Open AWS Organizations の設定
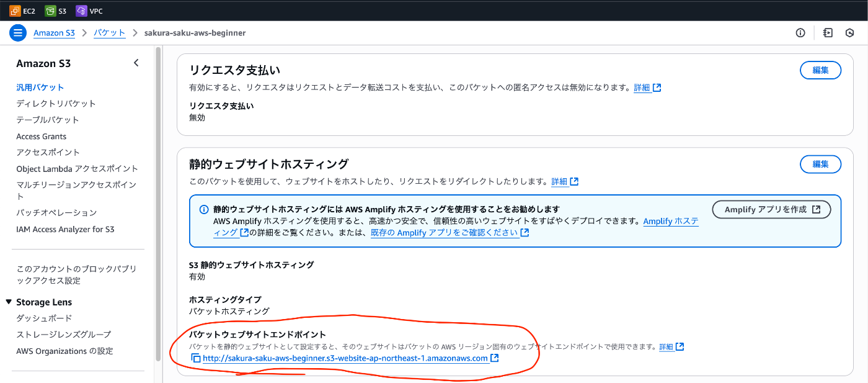Viewport: 868px width, 383px height. (x=64, y=351)
